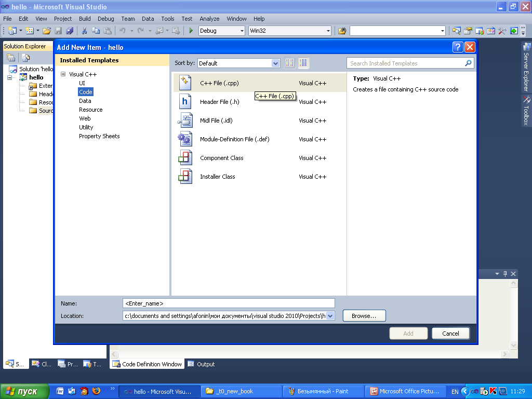Click the disabled Add button
Image resolution: width=532 pixels, height=399 pixels.
pos(408,334)
